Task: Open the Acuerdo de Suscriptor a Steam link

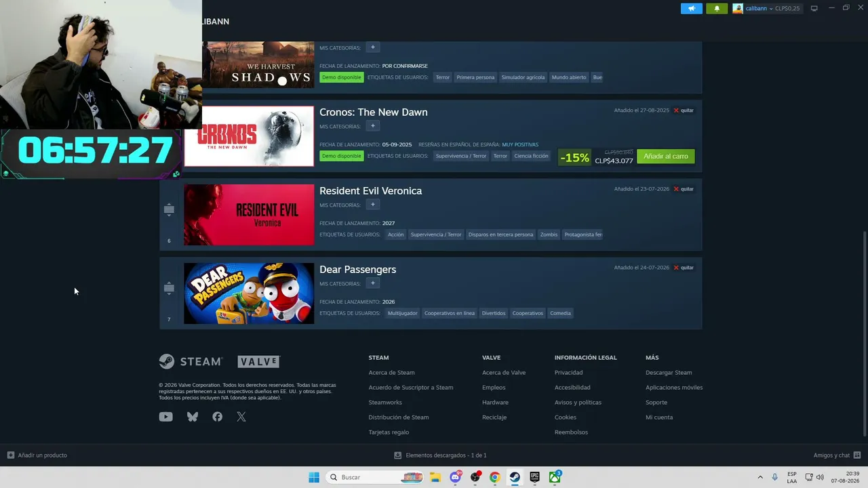Action: point(411,388)
